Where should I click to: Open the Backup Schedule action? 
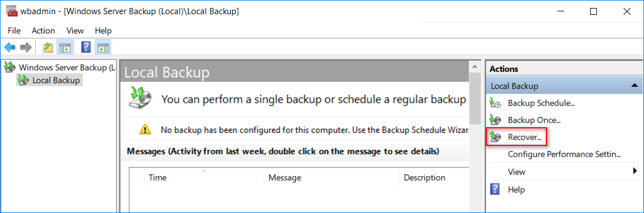[541, 103]
